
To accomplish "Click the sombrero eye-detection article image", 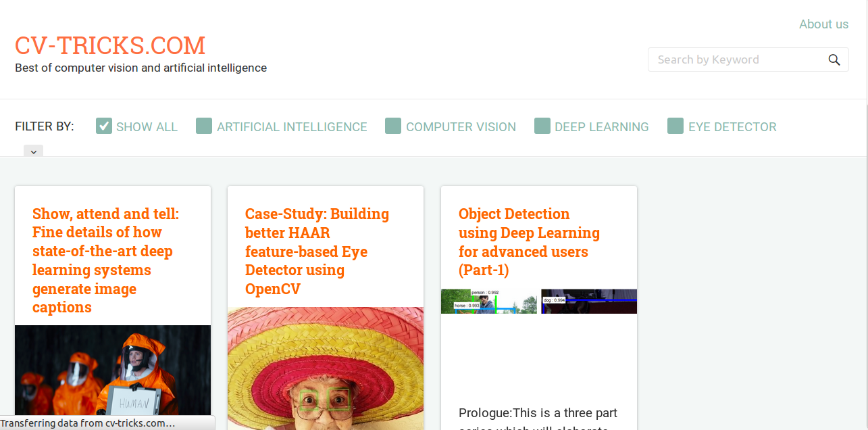I will click(326, 368).
